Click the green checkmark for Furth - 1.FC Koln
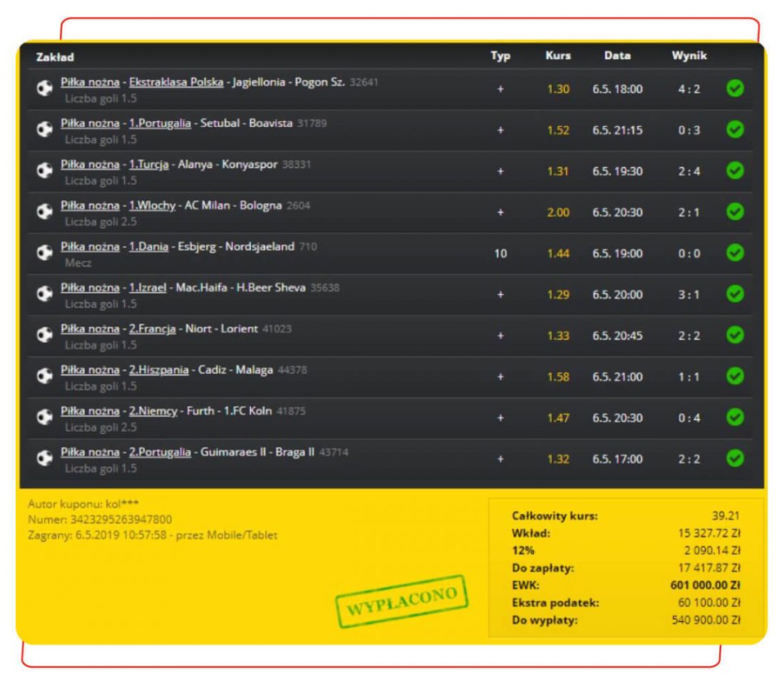 [x=734, y=418]
